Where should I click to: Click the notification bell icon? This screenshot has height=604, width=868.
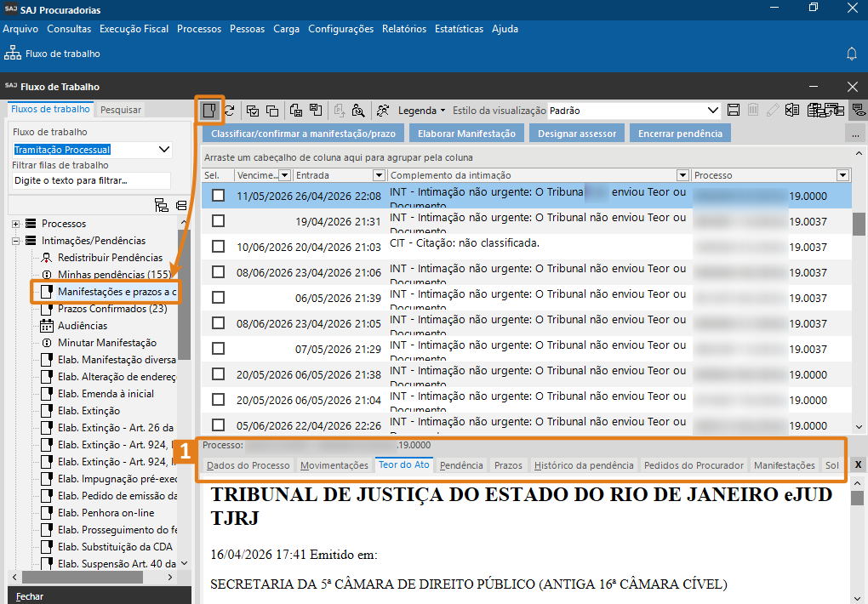(x=852, y=54)
